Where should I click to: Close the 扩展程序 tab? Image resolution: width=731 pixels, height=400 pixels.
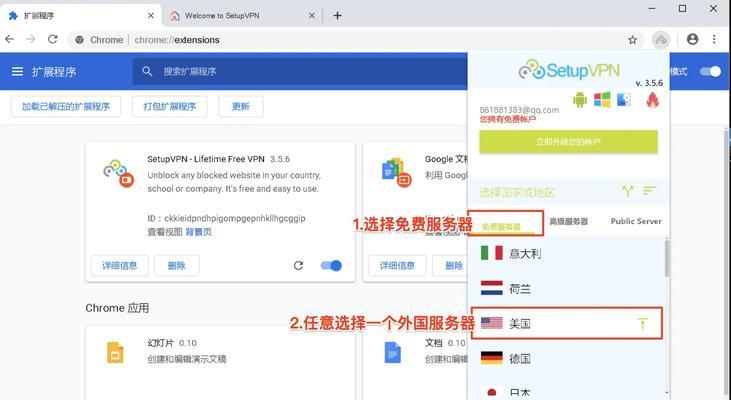[x=151, y=15]
